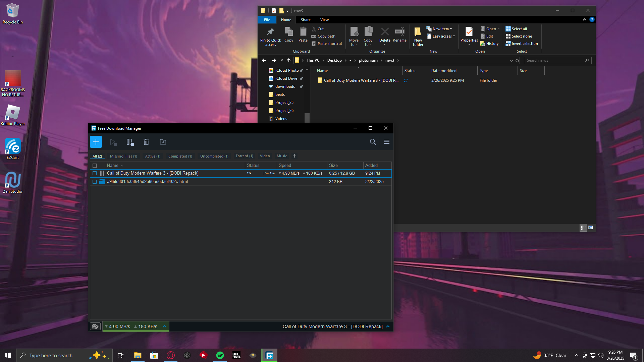
Task: Click the Copy path button
Action: [326, 36]
